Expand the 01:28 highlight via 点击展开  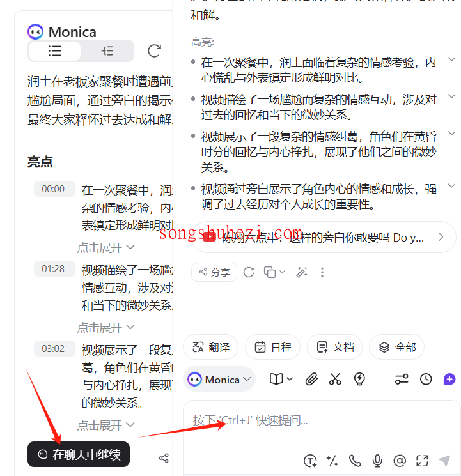pos(105,328)
